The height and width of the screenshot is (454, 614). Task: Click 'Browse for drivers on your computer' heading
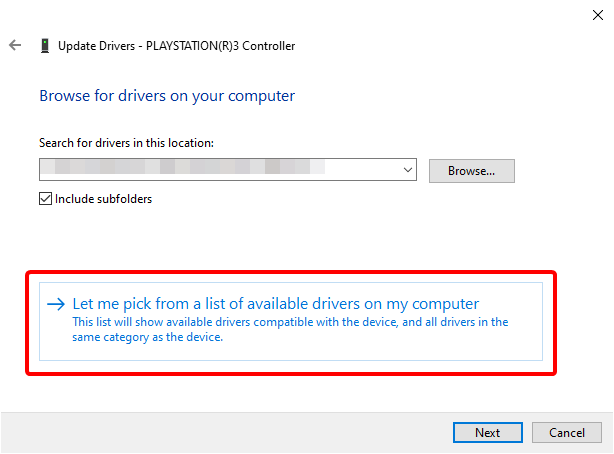point(167,96)
